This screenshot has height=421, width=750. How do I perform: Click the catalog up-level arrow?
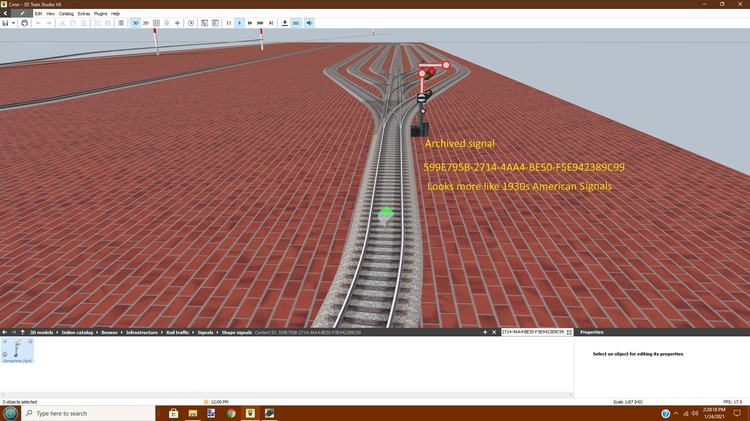[x=22, y=332]
